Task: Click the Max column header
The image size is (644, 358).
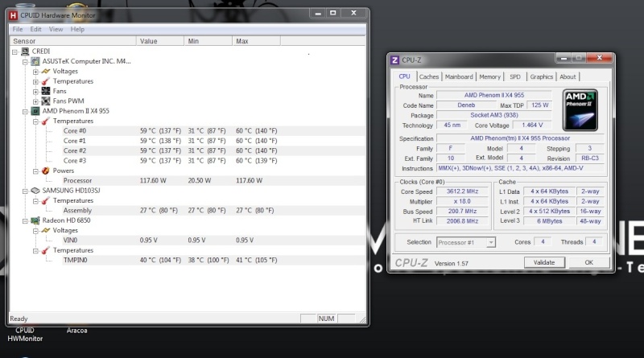Action: point(256,41)
